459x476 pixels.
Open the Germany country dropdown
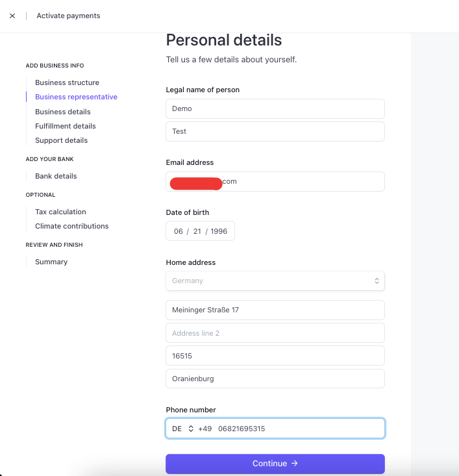pos(275,281)
